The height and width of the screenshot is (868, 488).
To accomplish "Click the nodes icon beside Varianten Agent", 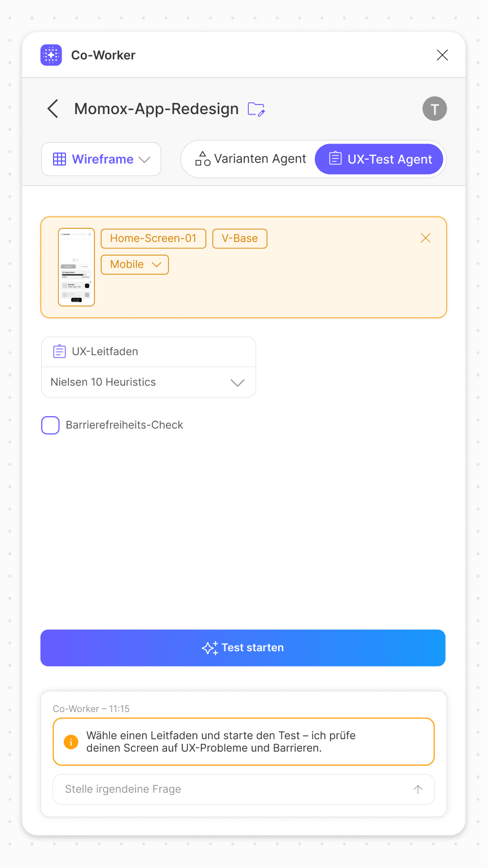I will point(202,159).
